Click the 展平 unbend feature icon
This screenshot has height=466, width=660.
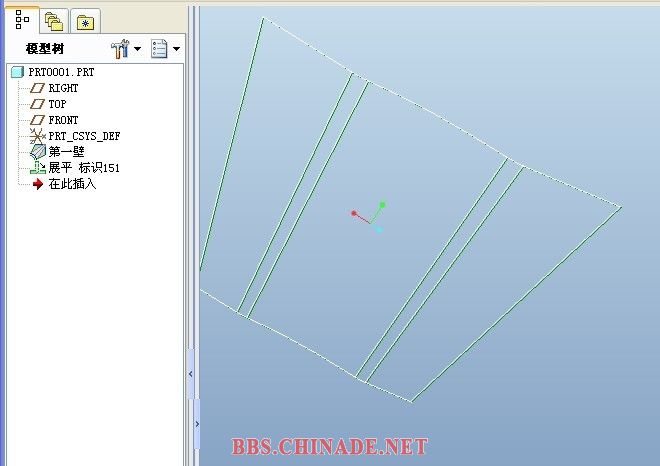click(38, 168)
